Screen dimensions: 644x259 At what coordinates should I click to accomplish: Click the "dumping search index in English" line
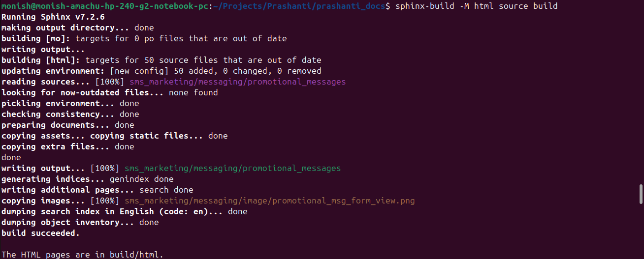click(124, 211)
